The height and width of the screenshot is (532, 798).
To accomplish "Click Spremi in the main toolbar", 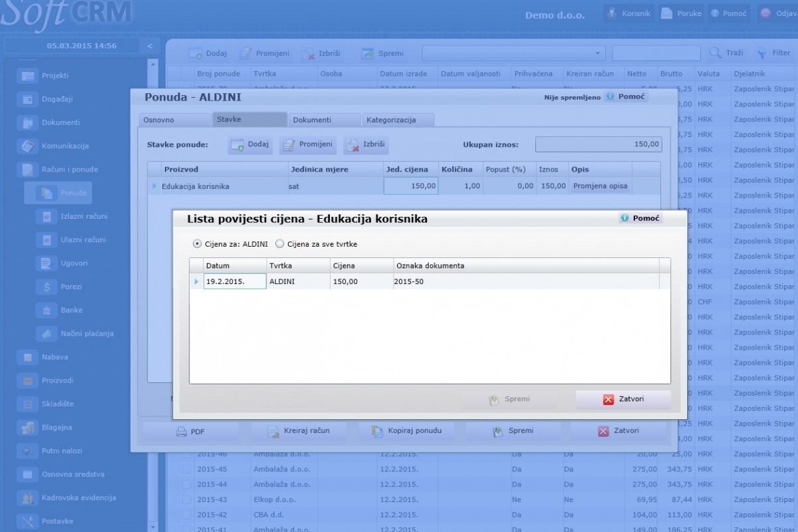I will pyautogui.click(x=382, y=53).
